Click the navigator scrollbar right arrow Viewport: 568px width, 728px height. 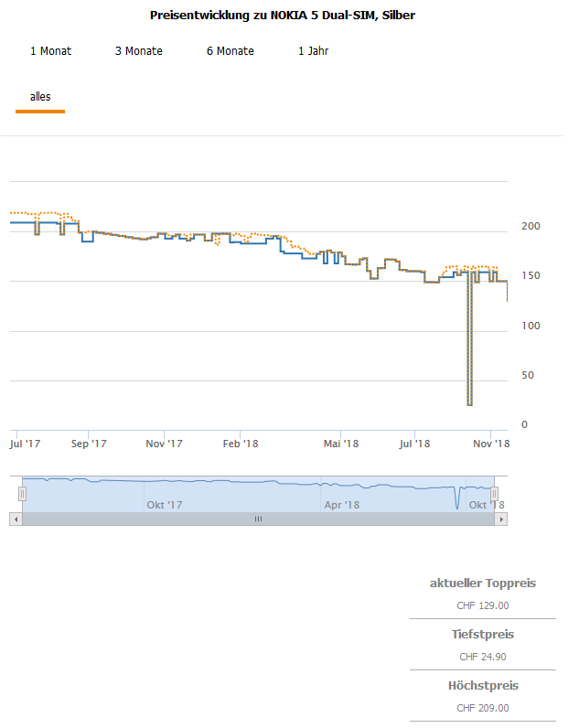[x=500, y=519]
